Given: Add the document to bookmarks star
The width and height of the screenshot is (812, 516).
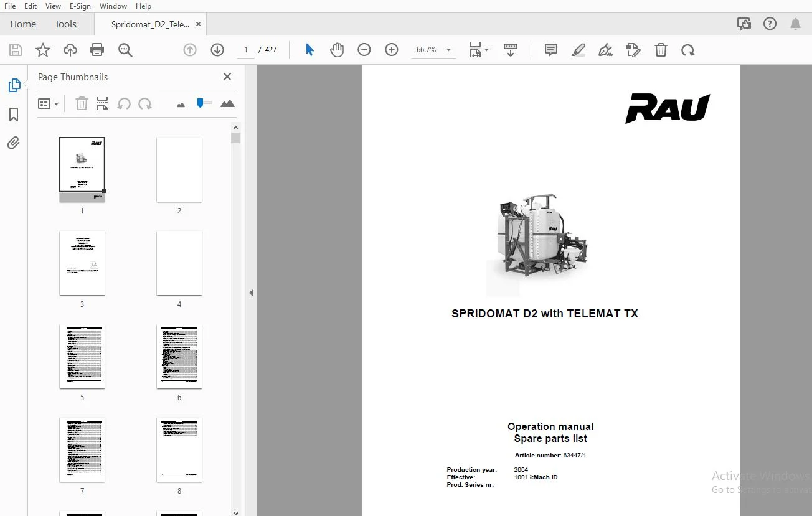Looking at the screenshot, I should (x=43, y=50).
